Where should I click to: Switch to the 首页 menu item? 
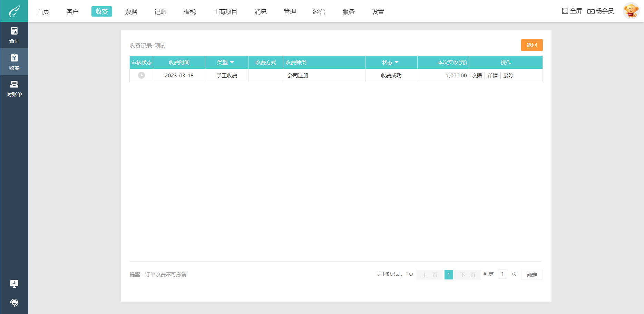pos(43,11)
